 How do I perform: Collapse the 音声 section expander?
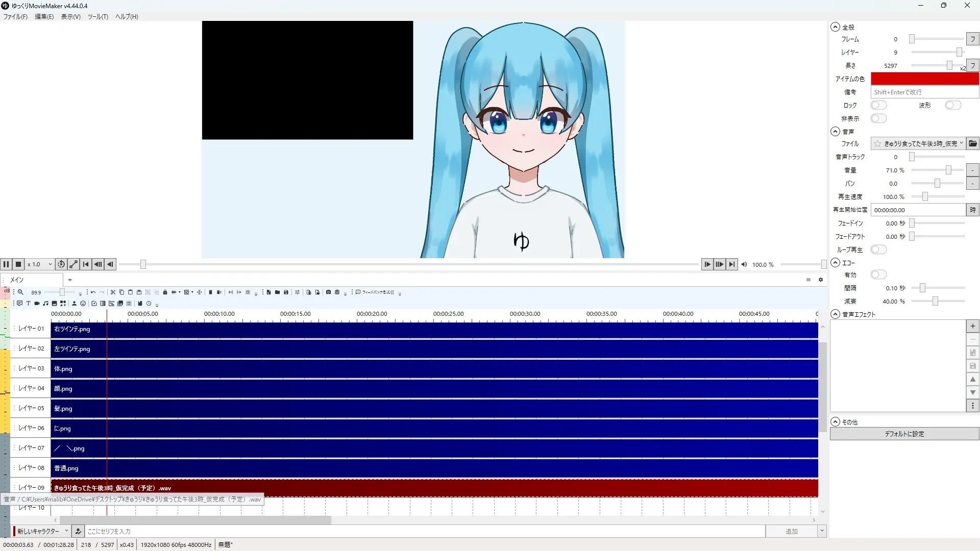[x=835, y=132]
